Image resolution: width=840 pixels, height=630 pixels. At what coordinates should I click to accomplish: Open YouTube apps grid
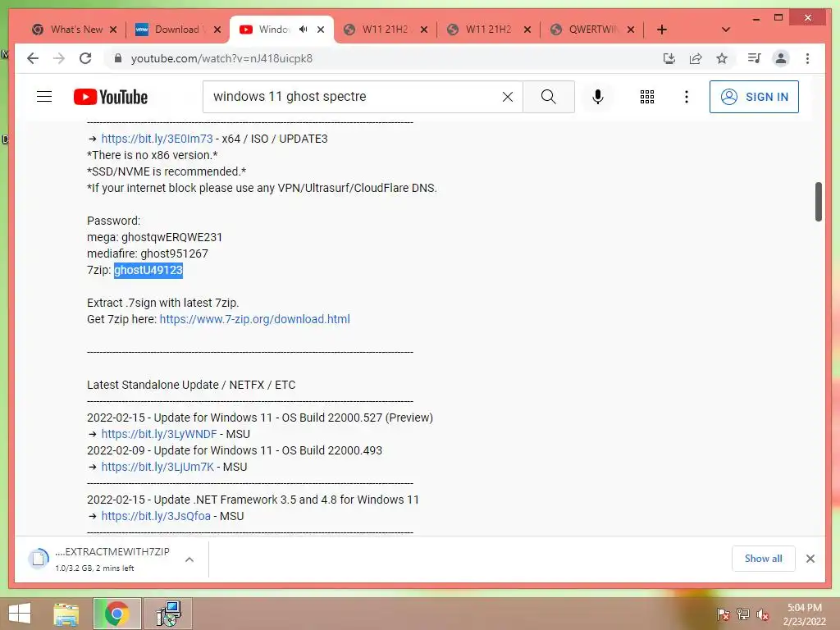pos(647,97)
